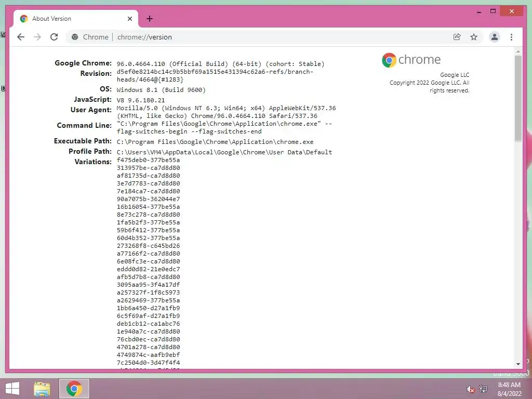This screenshot has width=532, height=399.
Task: Click variation 8e73c278-ca7d8d80
Action: [x=148, y=215]
